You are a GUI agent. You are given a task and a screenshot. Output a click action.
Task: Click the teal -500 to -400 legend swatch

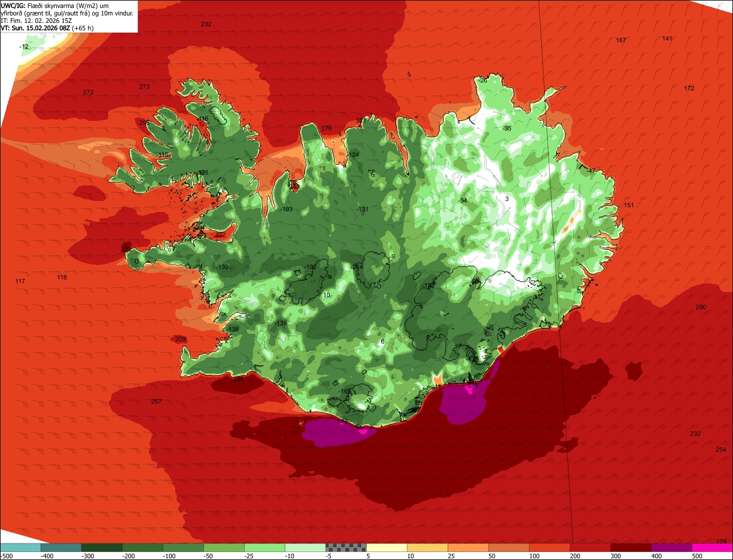21,548
